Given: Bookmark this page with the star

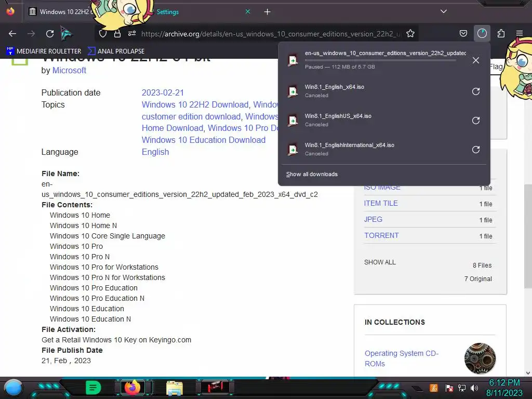Looking at the screenshot, I should 410,33.
